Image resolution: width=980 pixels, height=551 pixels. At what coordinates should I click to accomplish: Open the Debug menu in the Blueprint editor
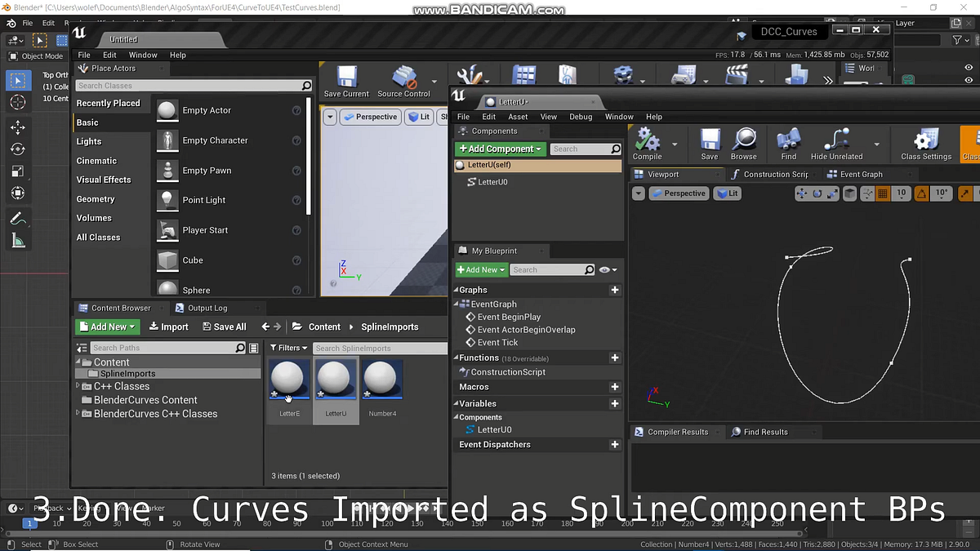click(581, 116)
